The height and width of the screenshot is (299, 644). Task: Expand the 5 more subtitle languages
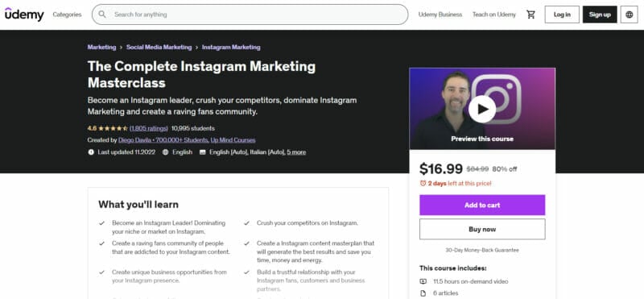tap(296, 152)
